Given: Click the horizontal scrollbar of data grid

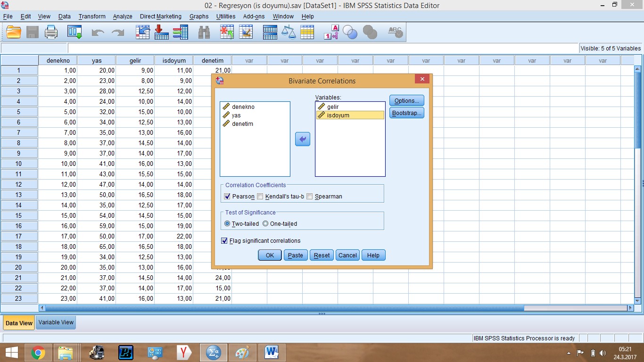Looking at the screenshot, I should click(x=284, y=308).
